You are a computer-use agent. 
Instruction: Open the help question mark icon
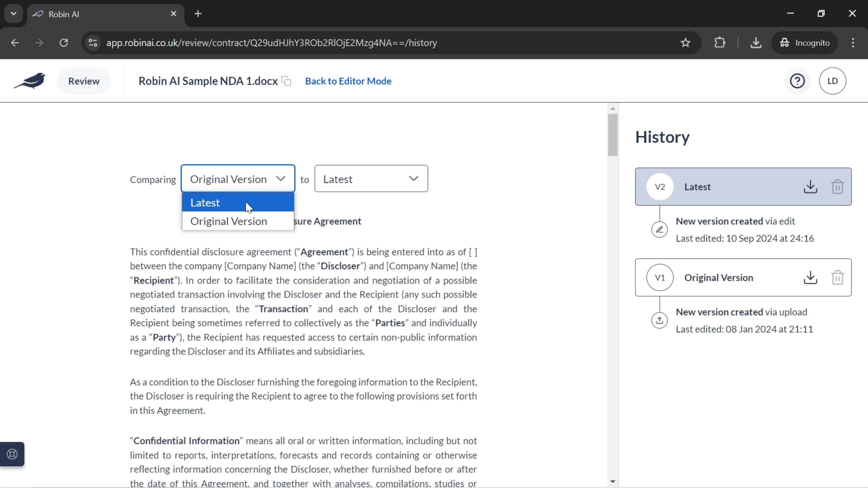pos(797,81)
